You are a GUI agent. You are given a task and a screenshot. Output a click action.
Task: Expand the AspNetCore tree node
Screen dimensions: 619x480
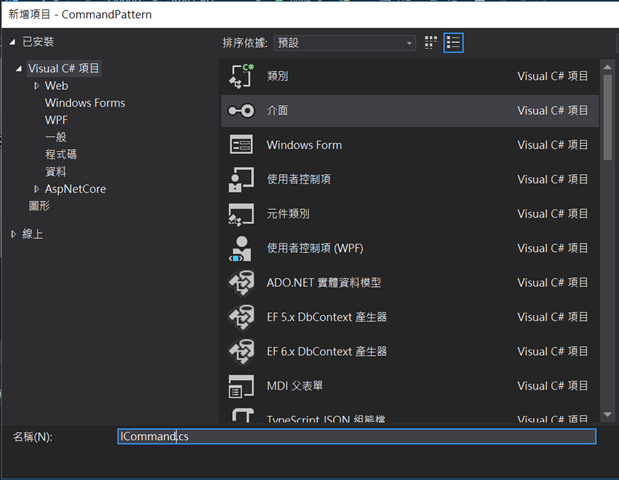pyautogui.click(x=36, y=189)
